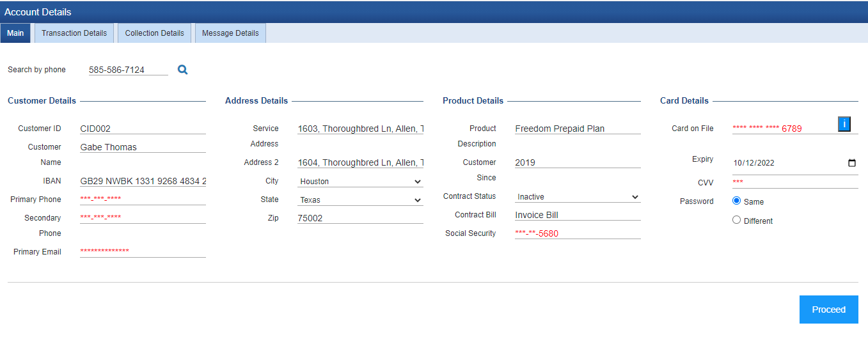Open the Collection Details tab
868x337 pixels.
[x=154, y=33]
